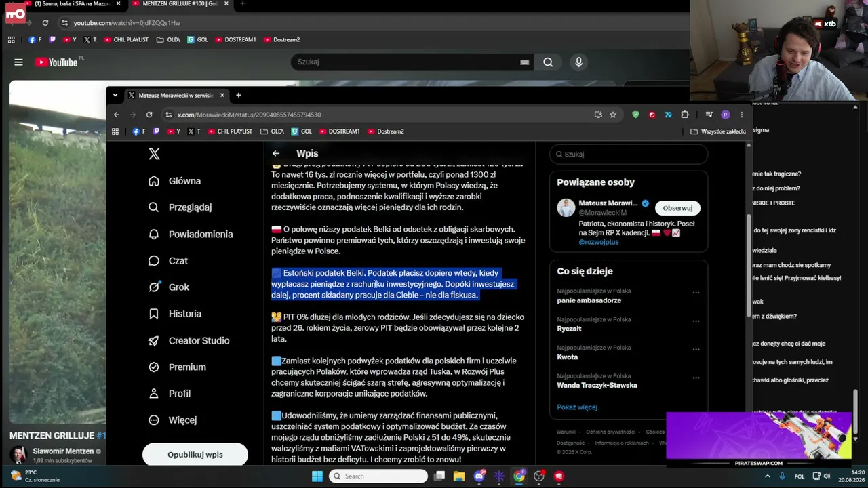Open the Facebook F bookmark in the X window
Image resolution: width=868 pixels, height=488 pixels.
tap(140, 131)
